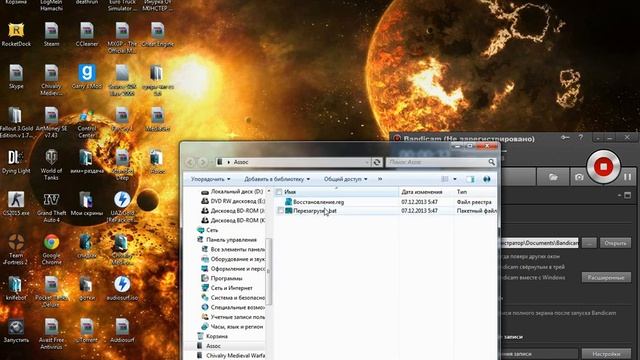Tick the checkbox beside Перезагрузка.bat
Viewport: 640px width, 360px height.
pos(280,211)
